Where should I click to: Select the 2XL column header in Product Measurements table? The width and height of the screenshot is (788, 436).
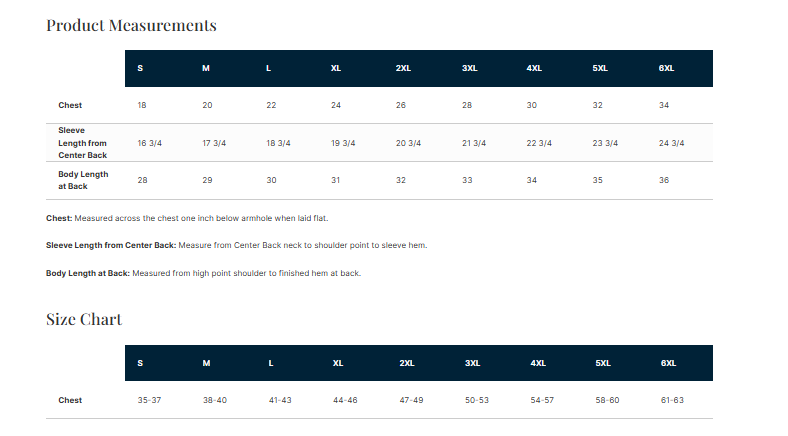pos(403,68)
